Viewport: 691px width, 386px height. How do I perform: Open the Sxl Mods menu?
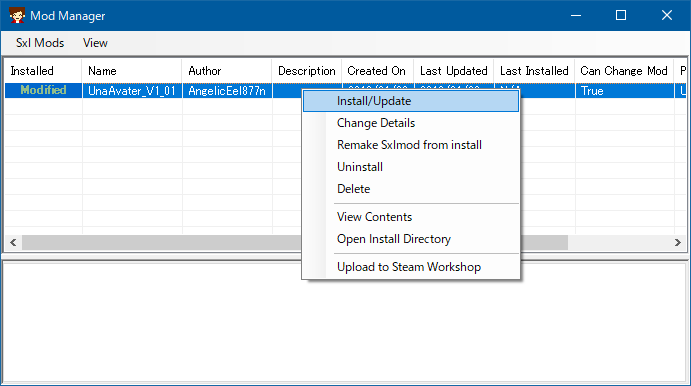[x=40, y=43]
